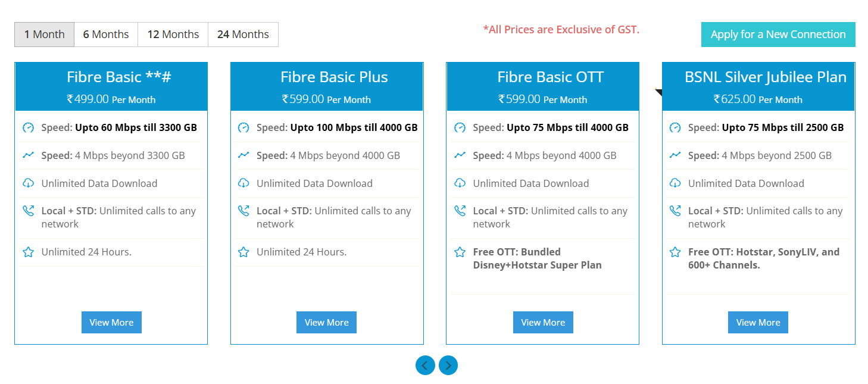The height and width of the screenshot is (384, 868).
Task: Open View More under Fibre Basic Plus
Action: coord(327,322)
